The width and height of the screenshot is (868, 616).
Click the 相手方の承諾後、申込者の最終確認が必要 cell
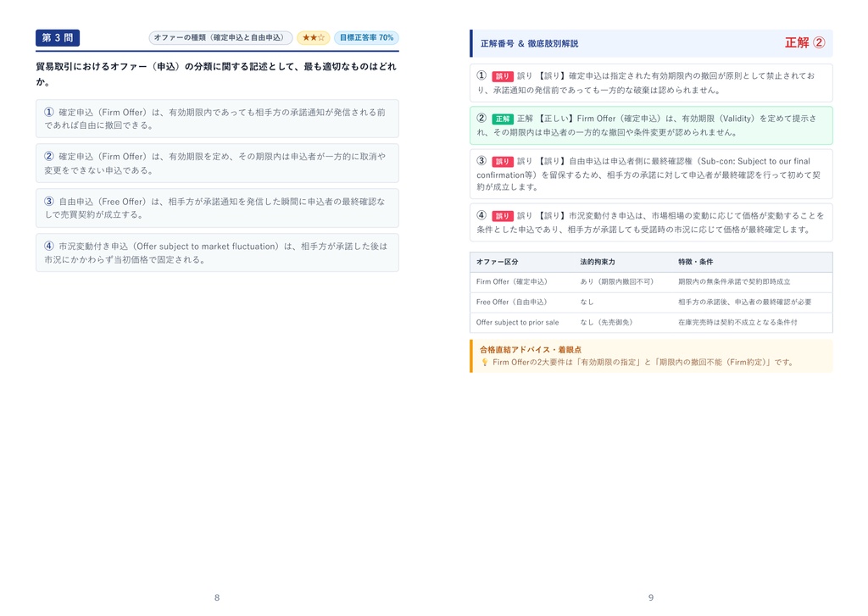tap(744, 302)
